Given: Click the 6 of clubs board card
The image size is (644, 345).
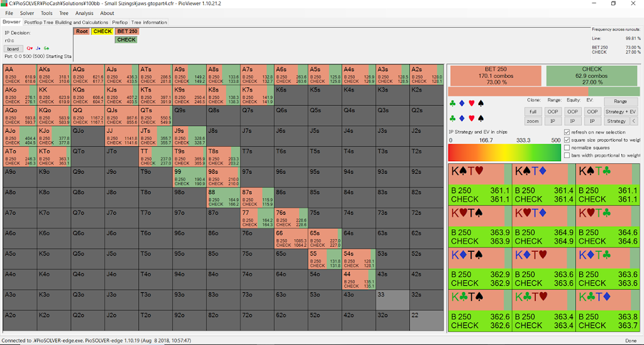Looking at the screenshot, I should point(47,48).
